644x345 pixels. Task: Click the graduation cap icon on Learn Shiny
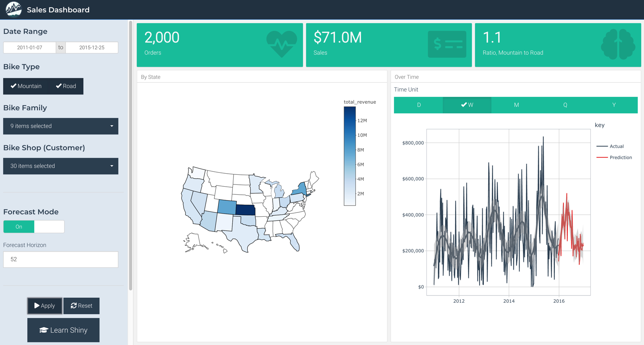(43, 330)
